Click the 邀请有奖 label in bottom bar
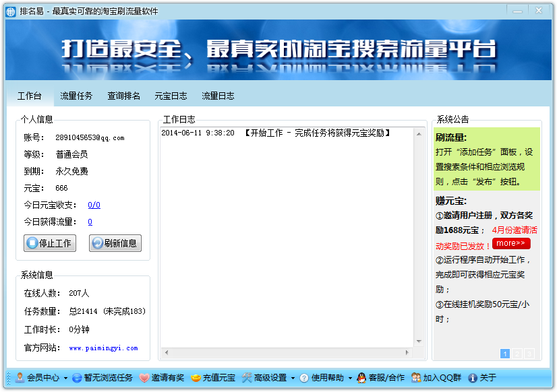Screen dimensions: 557x392 (168, 378)
